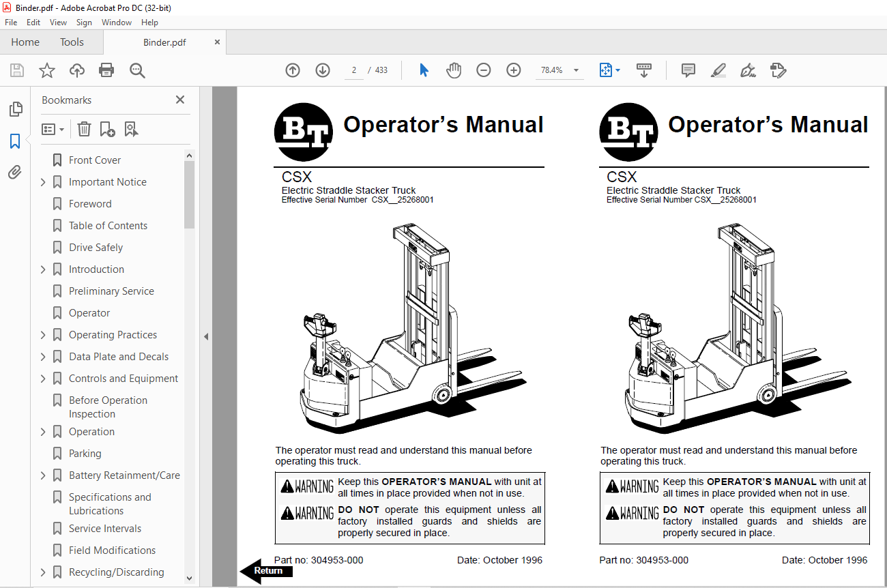Screen dimensions: 887x588
Task: Expand the Battery Retainment/Care bookmark
Action: click(x=43, y=475)
